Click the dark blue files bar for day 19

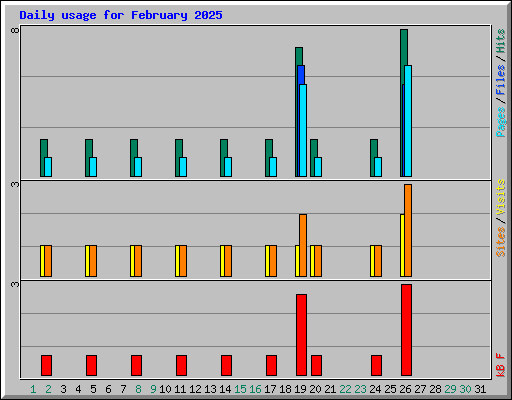(x=301, y=75)
